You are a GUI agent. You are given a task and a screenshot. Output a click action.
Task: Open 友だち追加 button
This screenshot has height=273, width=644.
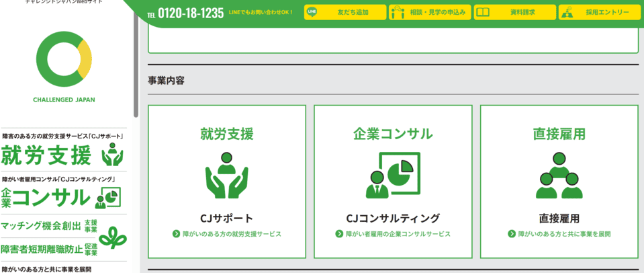(345, 12)
